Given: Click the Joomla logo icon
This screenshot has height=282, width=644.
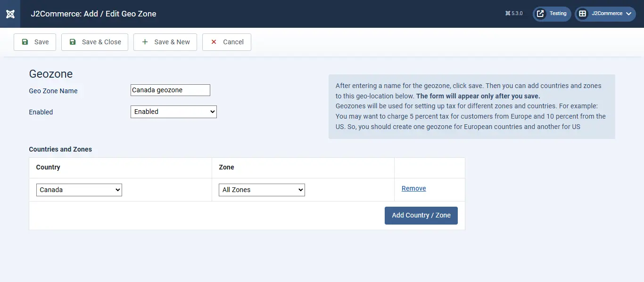Looking at the screenshot, I should 10,14.
